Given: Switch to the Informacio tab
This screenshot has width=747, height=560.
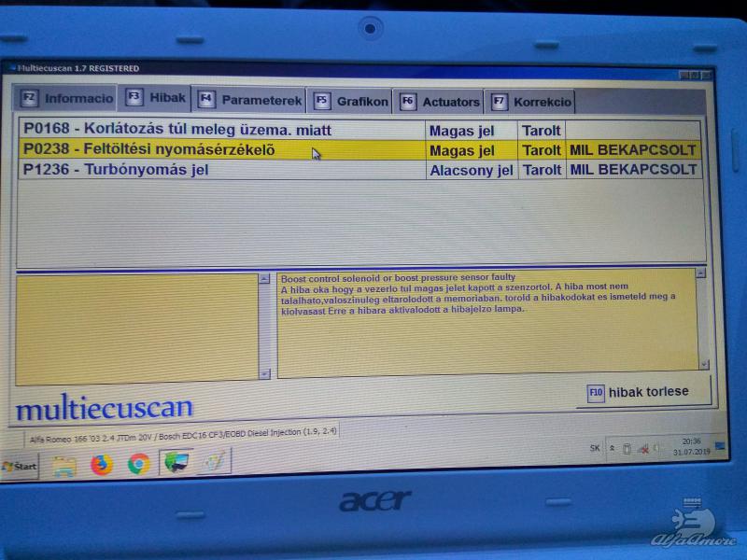Looking at the screenshot, I should tap(66, 99).
